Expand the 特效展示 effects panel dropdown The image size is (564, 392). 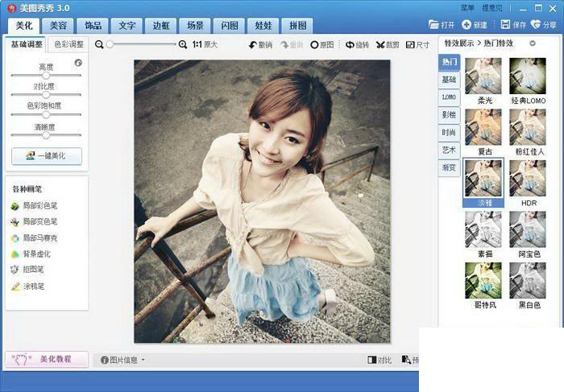[533, 43]
